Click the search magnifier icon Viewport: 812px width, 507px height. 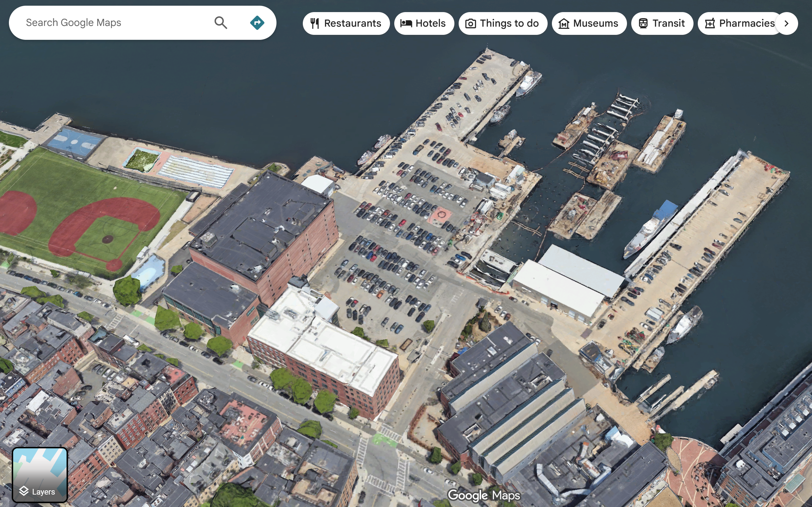(221, 23)
